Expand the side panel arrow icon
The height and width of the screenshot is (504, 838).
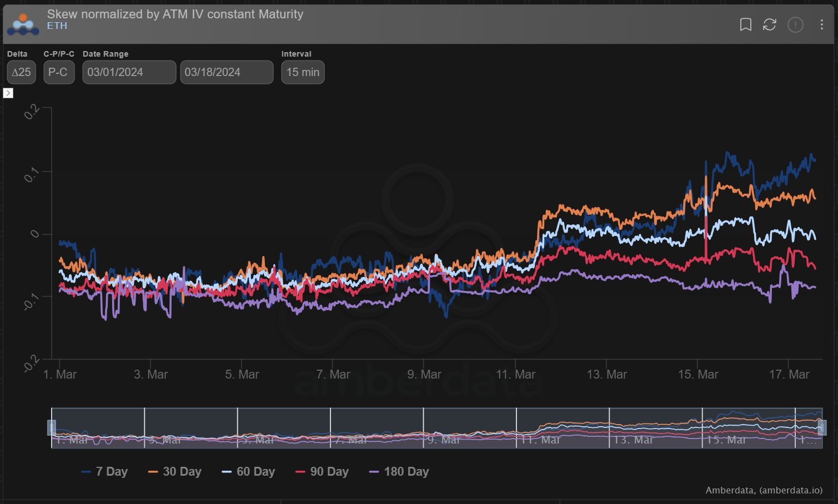8,93
